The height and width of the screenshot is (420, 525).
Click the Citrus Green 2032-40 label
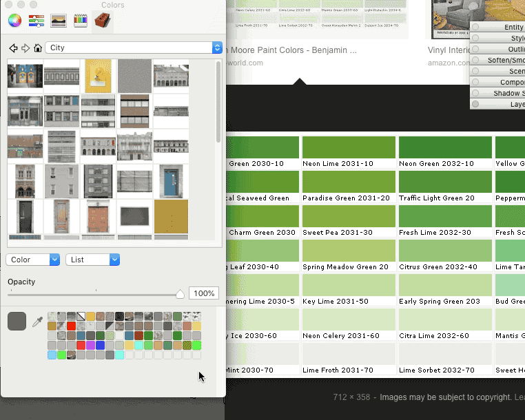438,266
